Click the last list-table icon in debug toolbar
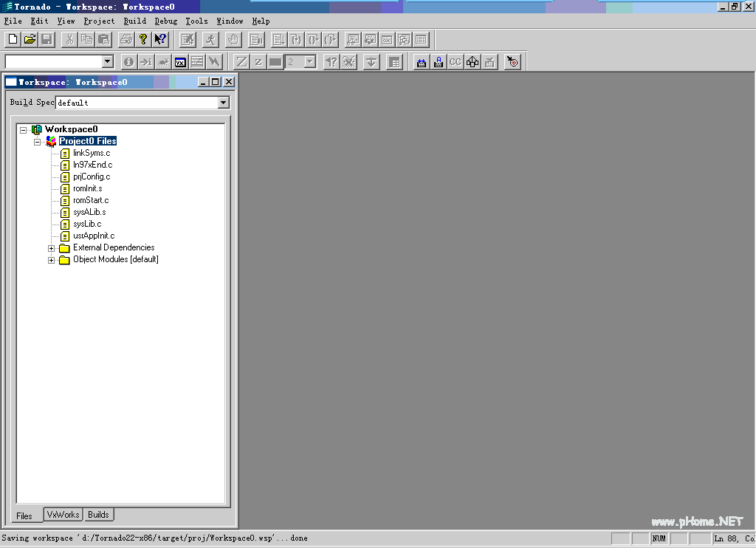Image resolution: width=756 pixels, height=548 pixels. (421, 40)
